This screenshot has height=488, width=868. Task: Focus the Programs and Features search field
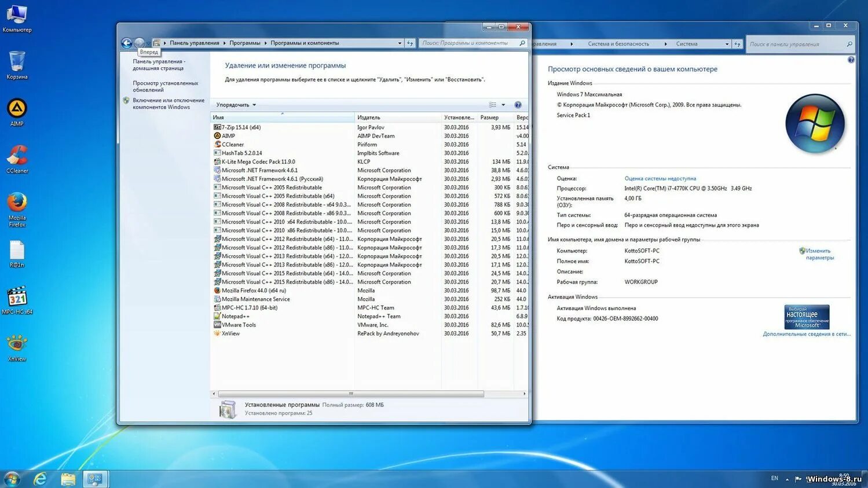click(468, 43)
